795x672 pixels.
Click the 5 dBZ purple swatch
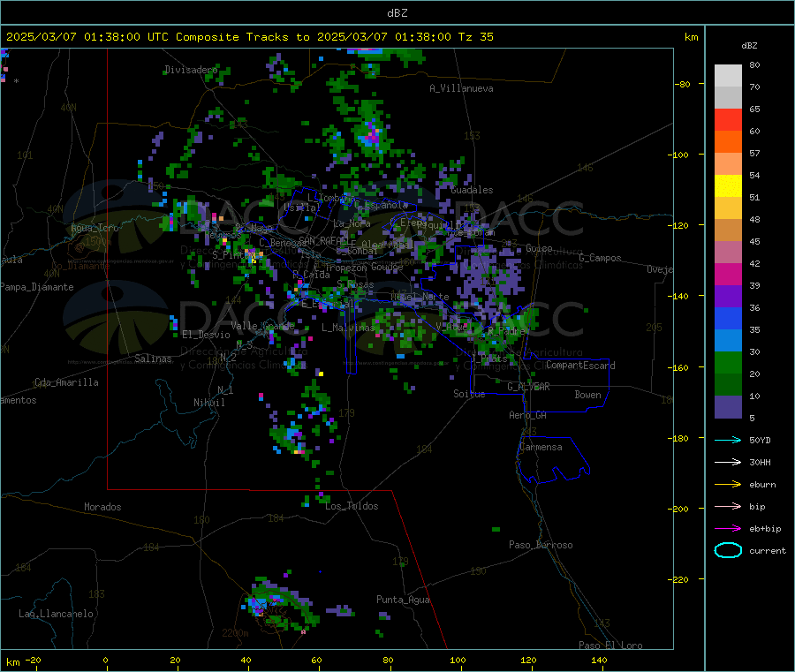728,407
